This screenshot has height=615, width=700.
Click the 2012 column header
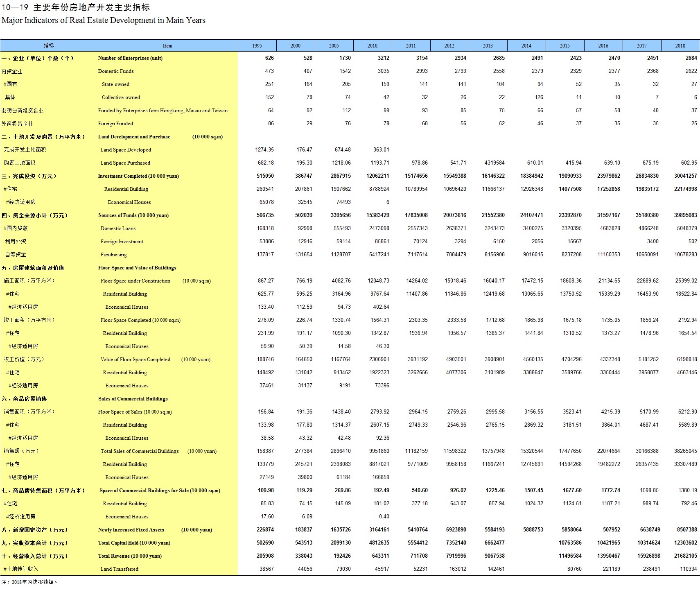449,45
